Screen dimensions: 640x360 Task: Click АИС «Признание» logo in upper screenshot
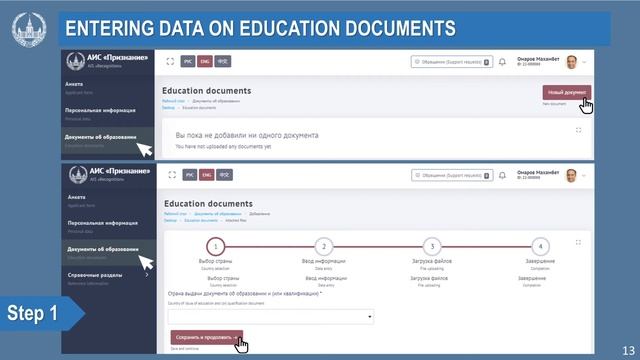107,60
